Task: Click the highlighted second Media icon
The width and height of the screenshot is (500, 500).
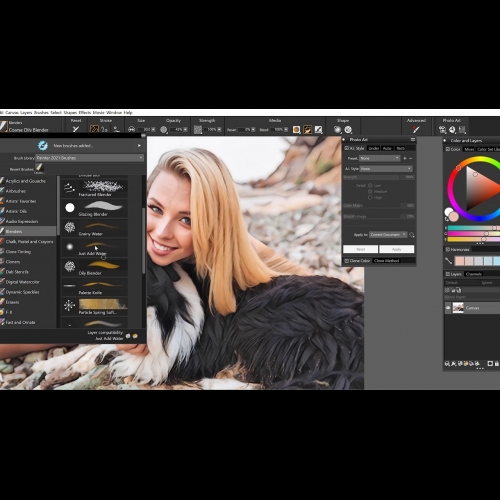Action: (307, 129)
